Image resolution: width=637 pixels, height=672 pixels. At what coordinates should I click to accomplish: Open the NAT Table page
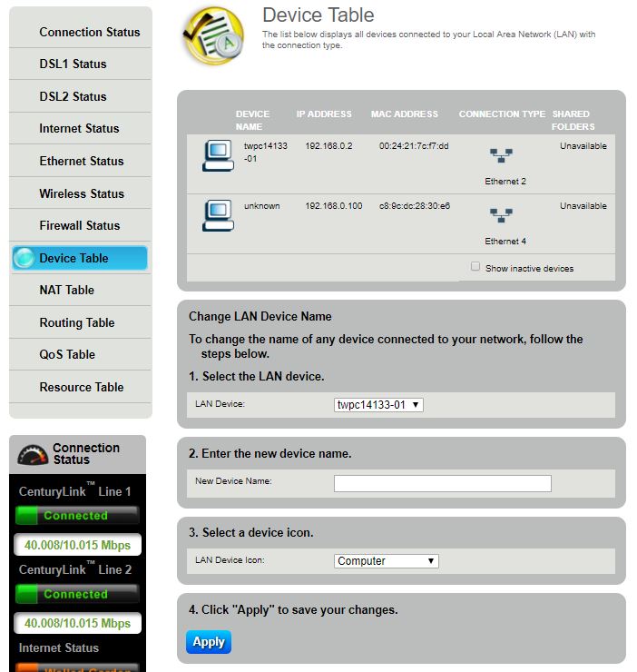66,291
